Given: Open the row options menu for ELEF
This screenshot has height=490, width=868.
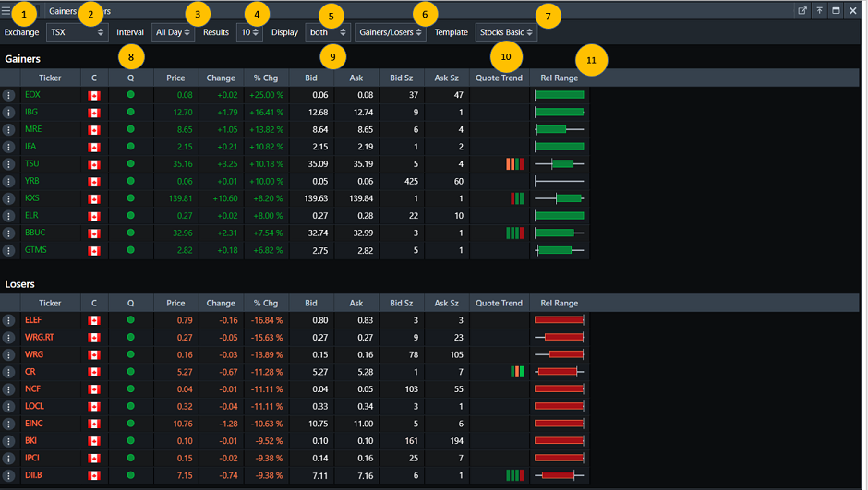Looking at the screenshot, I should click(x=9, y=320).
